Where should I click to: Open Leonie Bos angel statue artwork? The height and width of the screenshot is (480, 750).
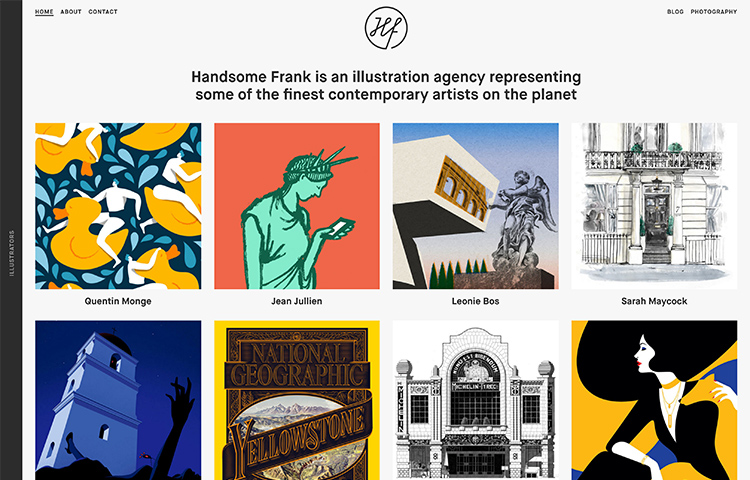coord(475,206)
